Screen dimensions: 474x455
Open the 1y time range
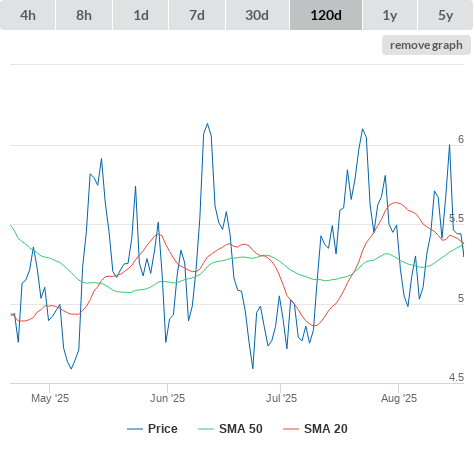point(390,15)
